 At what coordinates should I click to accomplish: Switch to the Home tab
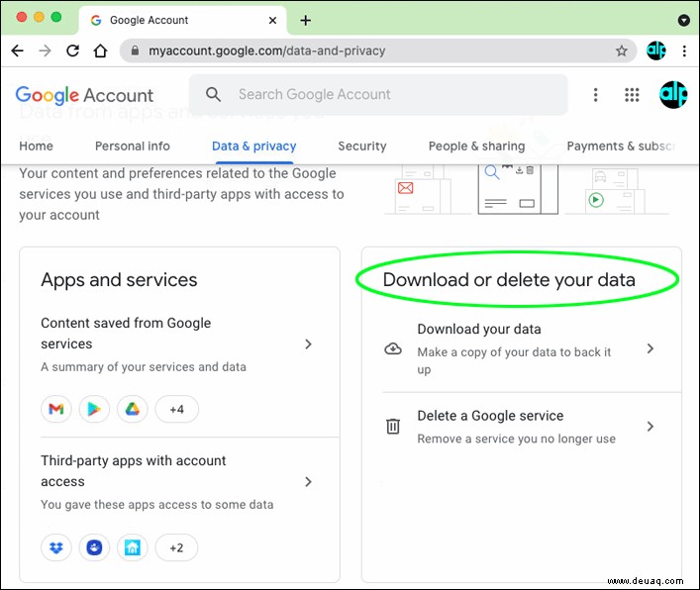pyautogui.click(x=37, y=146)
